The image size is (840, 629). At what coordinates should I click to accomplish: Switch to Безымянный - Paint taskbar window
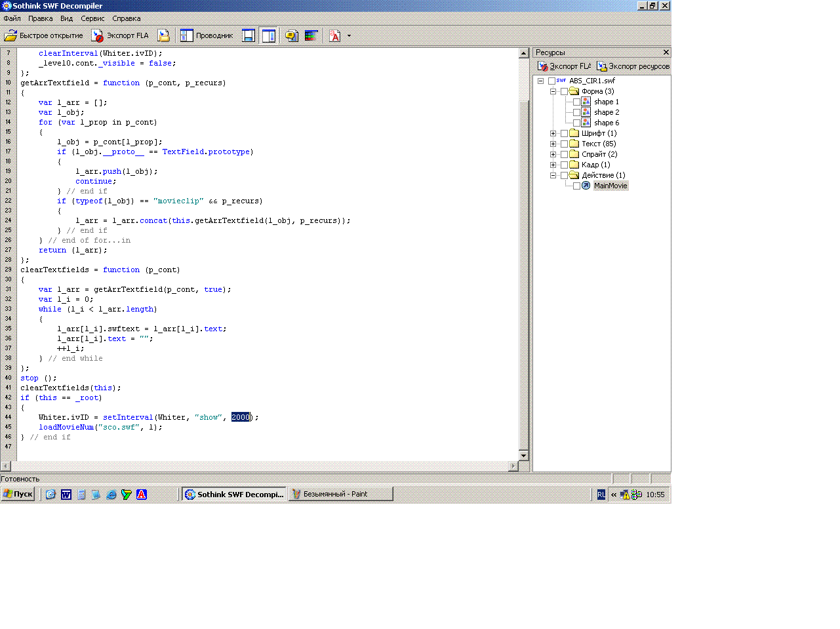[x=340, y=494]
